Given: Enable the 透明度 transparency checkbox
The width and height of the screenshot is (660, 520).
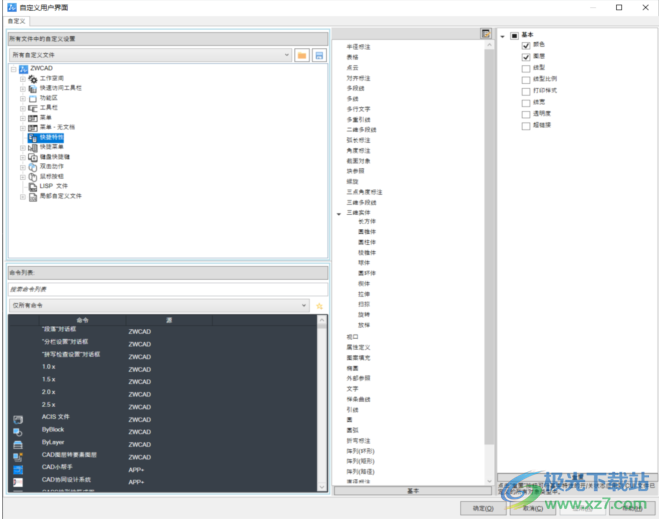Looking at the screenshot, I should point(526,115).
